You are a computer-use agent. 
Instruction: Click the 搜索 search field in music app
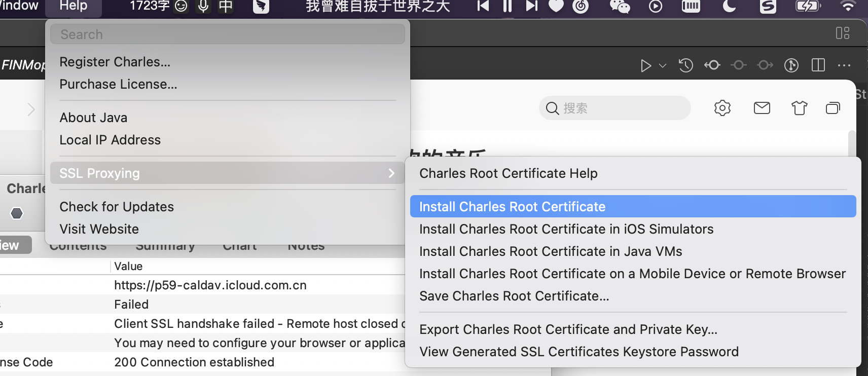615,108
